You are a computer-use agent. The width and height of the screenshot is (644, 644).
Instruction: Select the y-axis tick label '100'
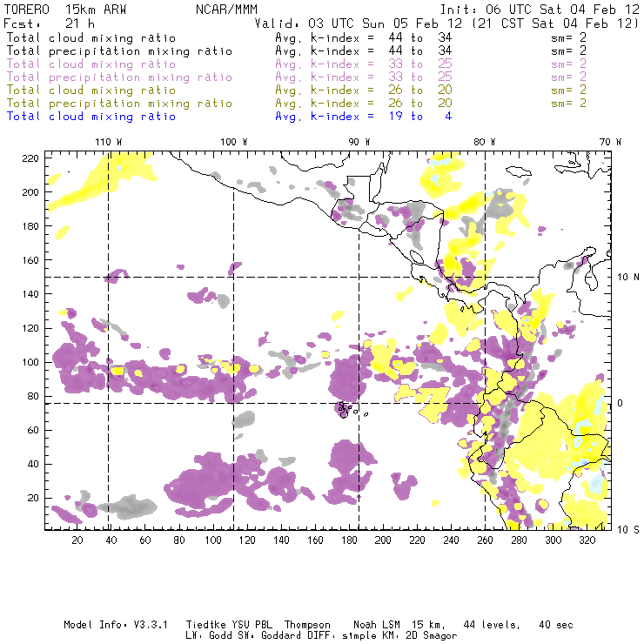[x=30, y=362]
